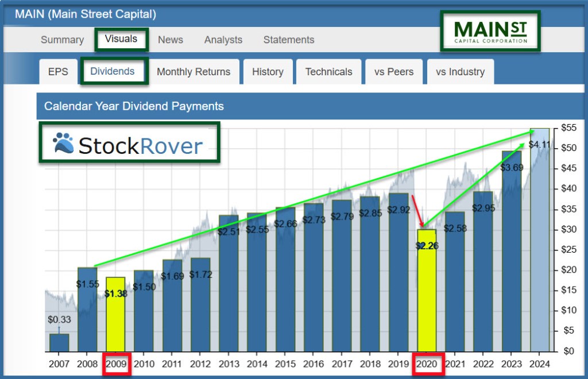This screenshot has width=588, height=379.
Task: Click the 2023 bar showing $3.69
Action: (511, 253)
